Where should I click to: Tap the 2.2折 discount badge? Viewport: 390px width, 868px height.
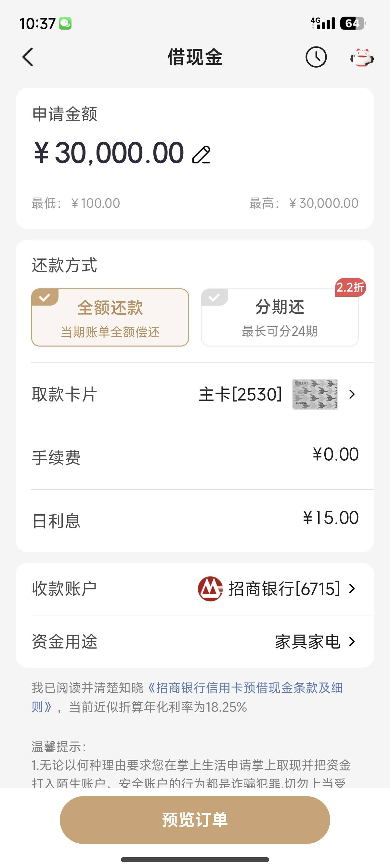(350, 287)
